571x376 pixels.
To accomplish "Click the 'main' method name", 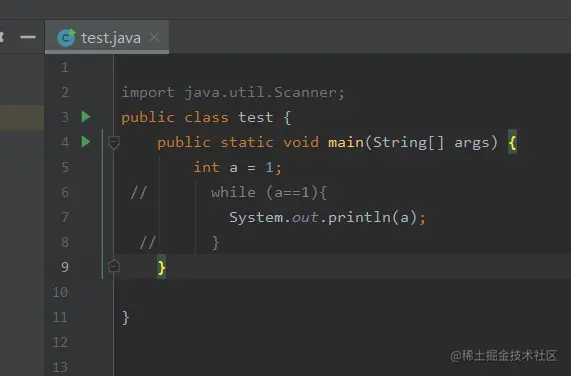I will (346, 142).
